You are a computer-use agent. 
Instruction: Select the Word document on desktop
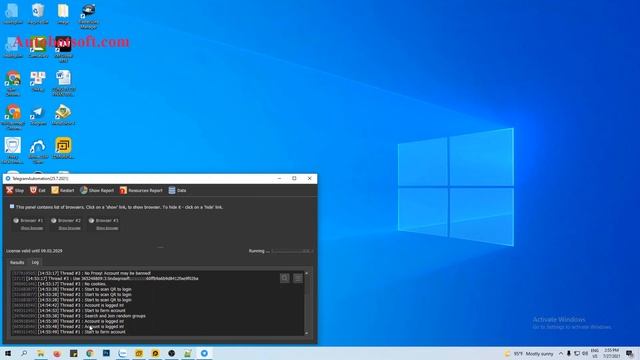tap(63, 83)
